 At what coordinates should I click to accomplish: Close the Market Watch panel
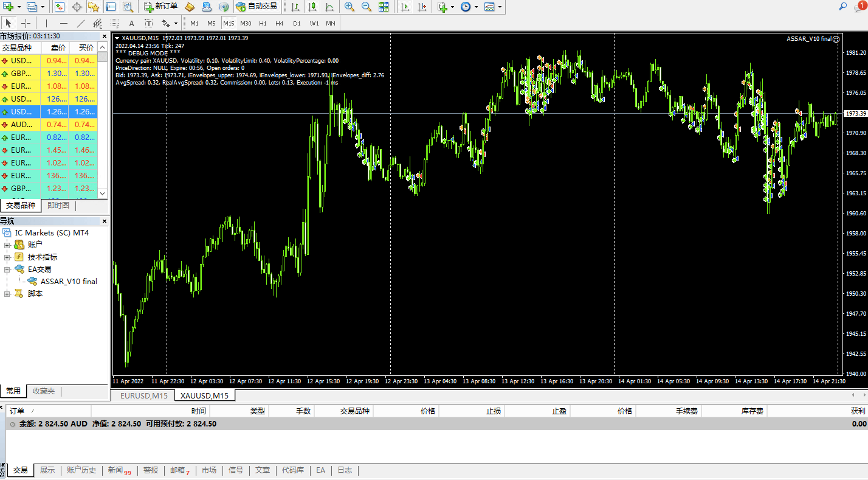click(104, 36)
